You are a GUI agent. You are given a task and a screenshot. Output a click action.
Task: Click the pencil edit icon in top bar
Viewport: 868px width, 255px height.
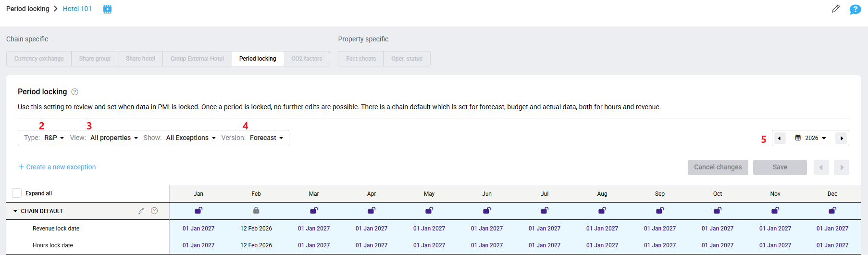point(836,9)
